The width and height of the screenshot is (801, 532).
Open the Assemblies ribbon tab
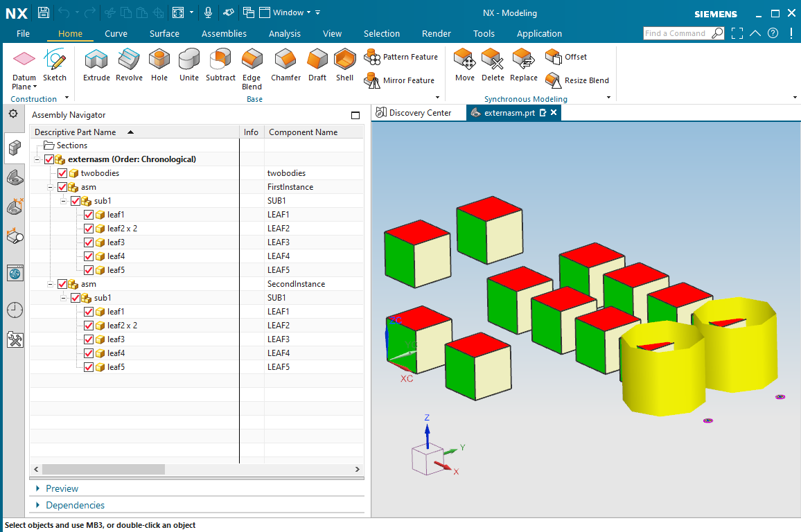pyautogui.click(x=224, y=33)
